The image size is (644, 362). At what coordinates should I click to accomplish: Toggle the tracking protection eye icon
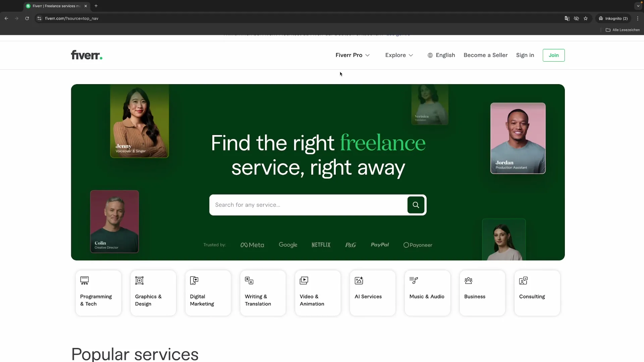(x=576, y=18)
